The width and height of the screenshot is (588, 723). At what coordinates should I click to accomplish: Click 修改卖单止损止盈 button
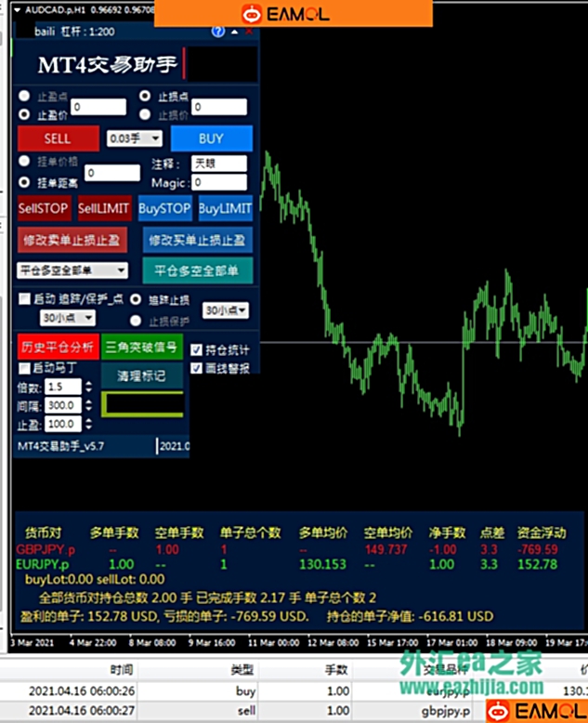pos(72,240)
